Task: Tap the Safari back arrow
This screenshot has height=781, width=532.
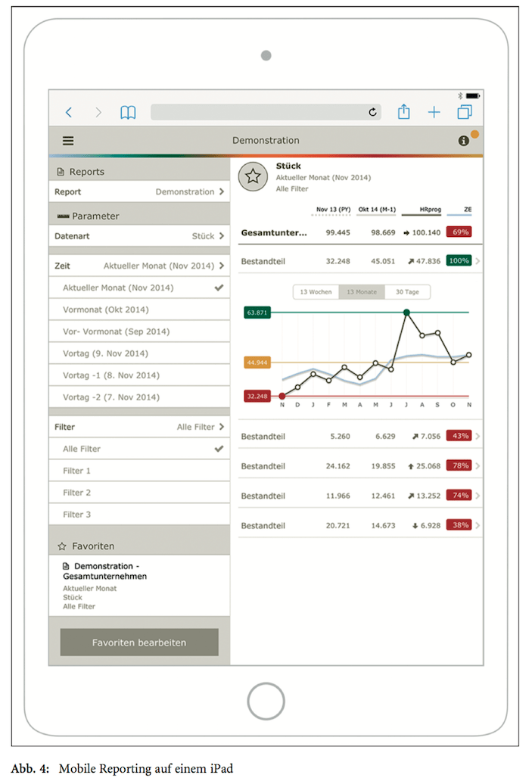Action: pos(69,113)
